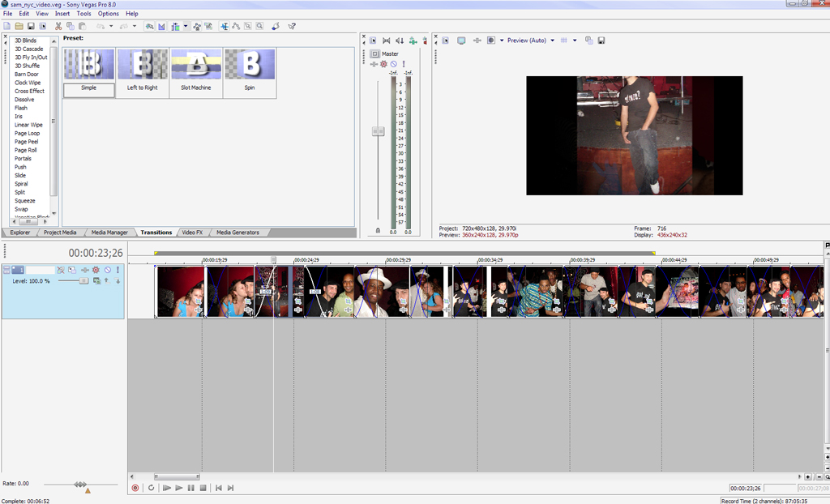The width and height of the screenshot is (830, 504).
Task: Click the Record button in transport bar
Action: [135, 488]
